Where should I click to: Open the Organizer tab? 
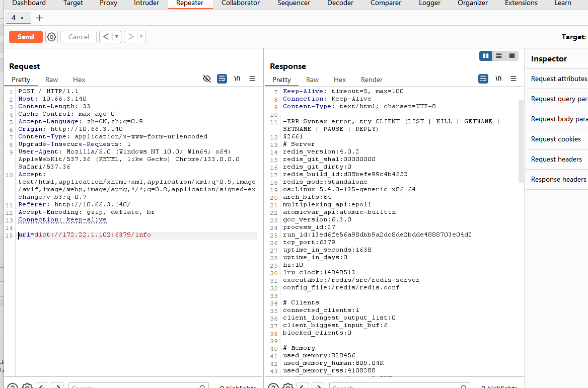(473, 3)
